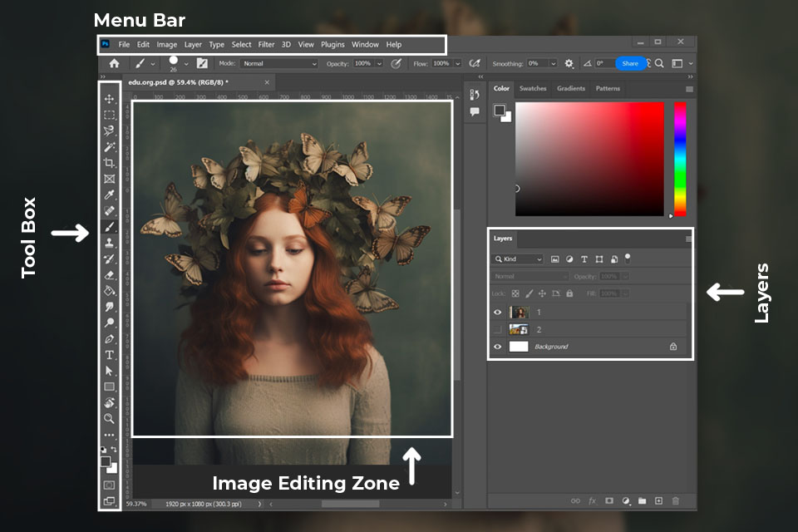Toggle the layer filter on/off switch
This screenshot has height=532, width=798.
(628, 259)
